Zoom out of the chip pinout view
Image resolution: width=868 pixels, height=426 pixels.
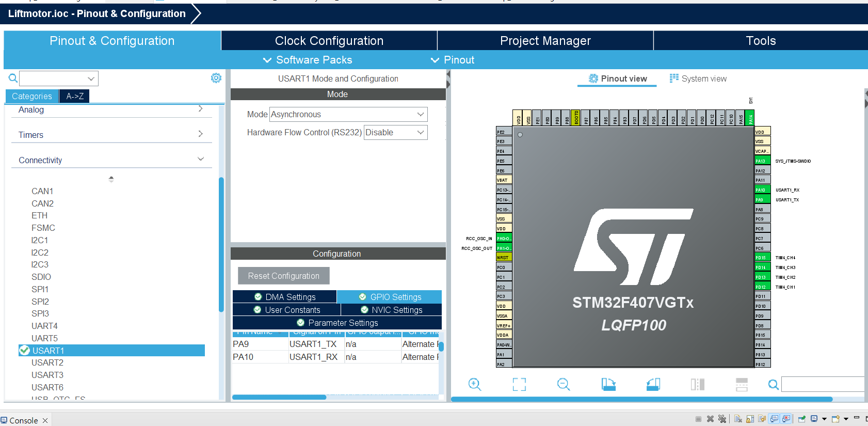pos(564,384)
